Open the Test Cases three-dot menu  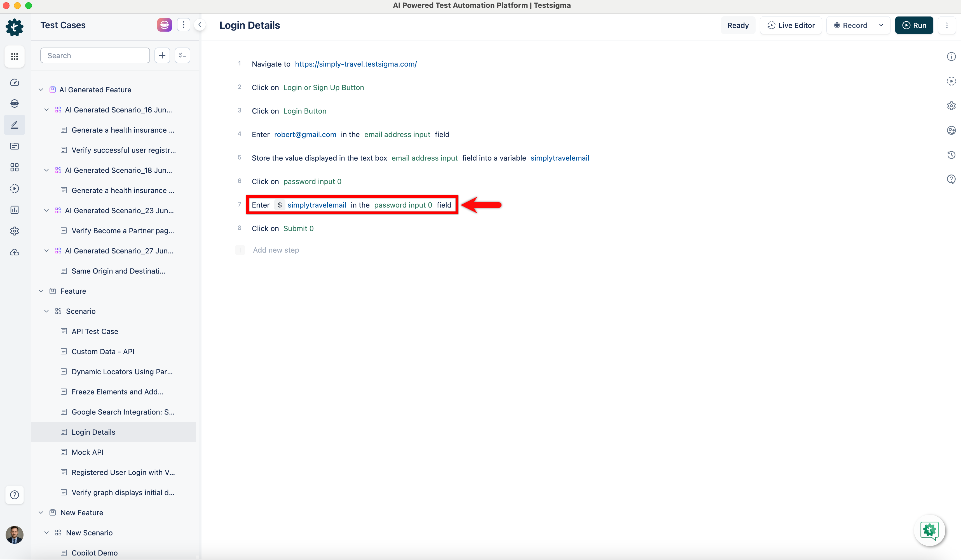coord(183,24)
